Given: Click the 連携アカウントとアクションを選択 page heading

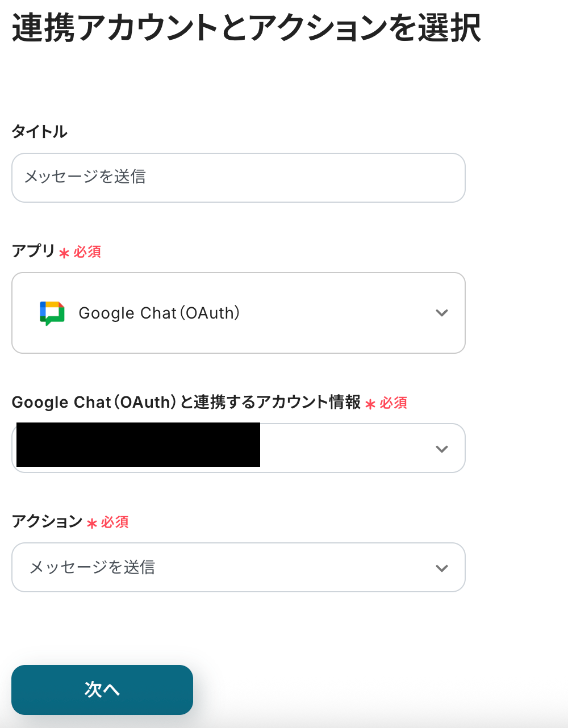Looking at the screenshot, I should click(x=247, y=28).
